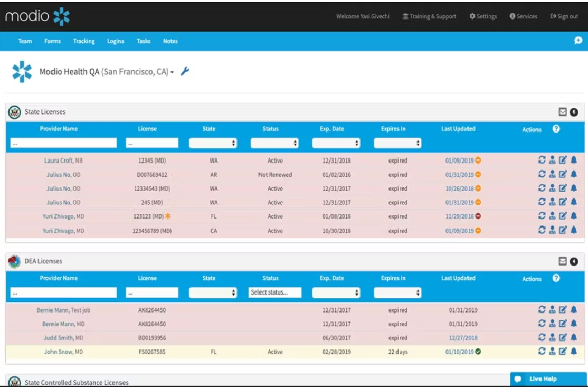
Task: Open State filter dropdown in State Licenses
Action: 213,143
